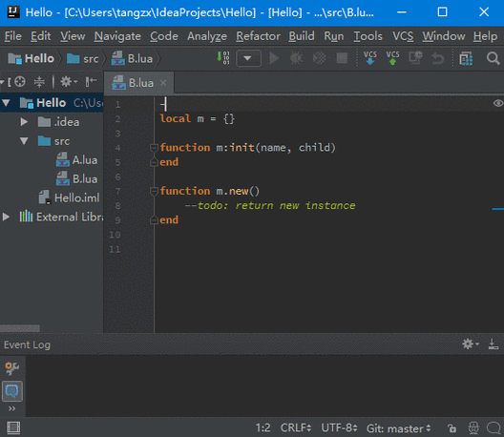
Task: Click the Git: master branch widget
Action: [399, 428]
